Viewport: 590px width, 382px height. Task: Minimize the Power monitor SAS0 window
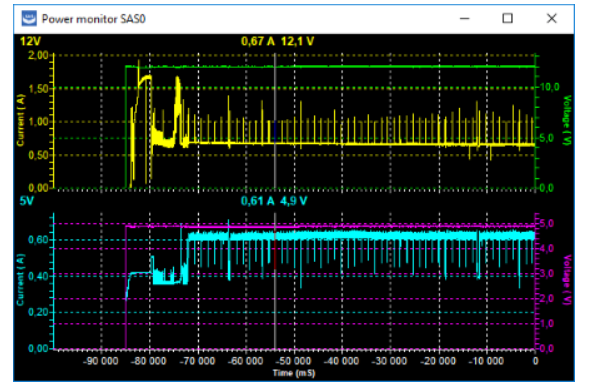coord(465,18)
